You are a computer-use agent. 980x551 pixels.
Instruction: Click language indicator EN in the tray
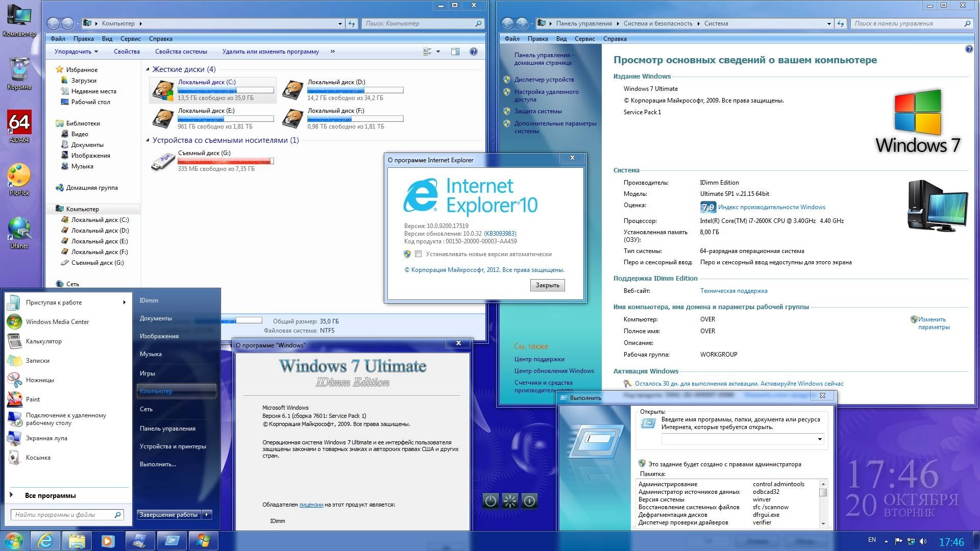pyautogui.click(x=872, y=540)
